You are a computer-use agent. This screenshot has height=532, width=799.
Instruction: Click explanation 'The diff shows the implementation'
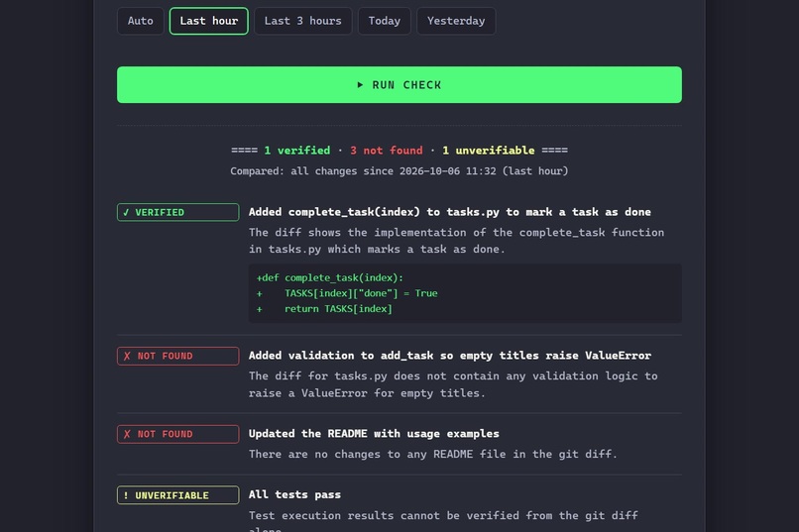point(457,241)
